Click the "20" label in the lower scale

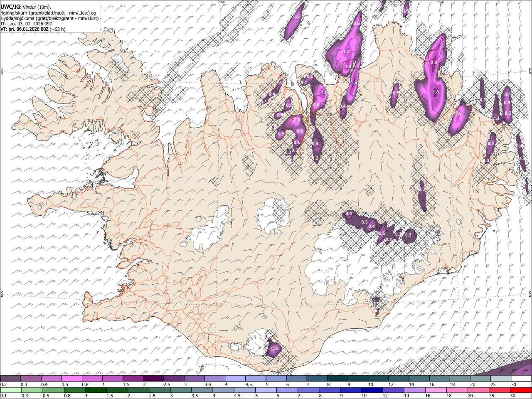click(x=470, y=396)
